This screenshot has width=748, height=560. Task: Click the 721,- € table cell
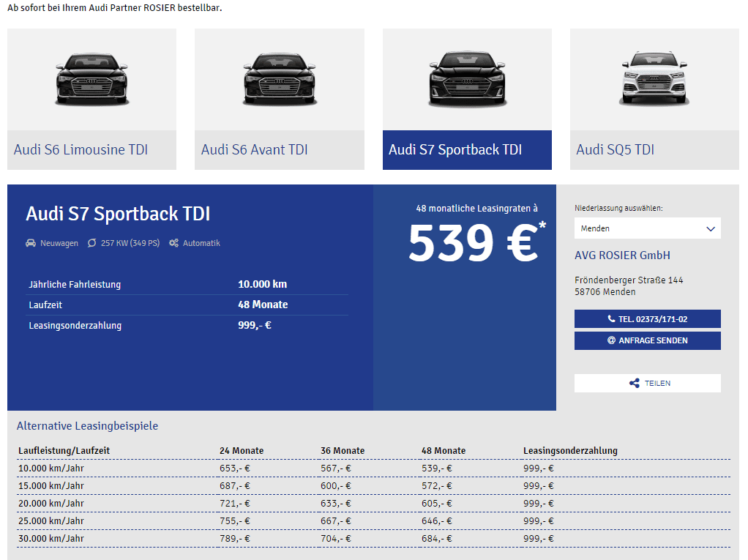click(x=235, y=504)
